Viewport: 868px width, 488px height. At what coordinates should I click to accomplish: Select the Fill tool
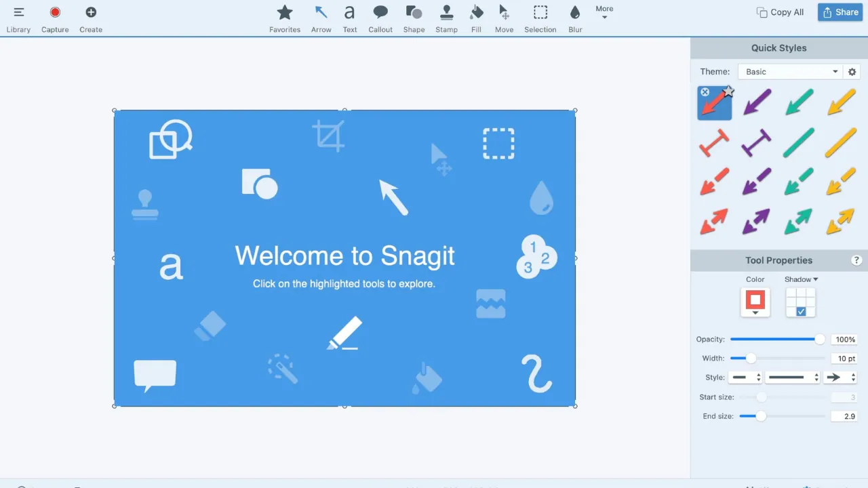pos(476,19)
